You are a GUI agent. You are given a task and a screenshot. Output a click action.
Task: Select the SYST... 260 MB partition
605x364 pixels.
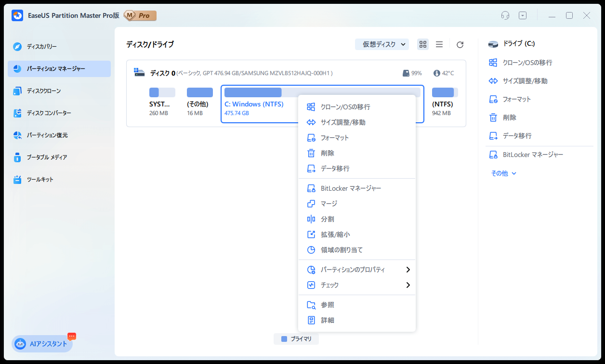(x=162, y=102)
